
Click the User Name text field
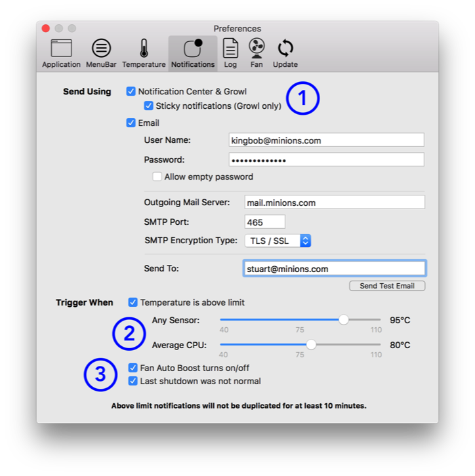326,140
